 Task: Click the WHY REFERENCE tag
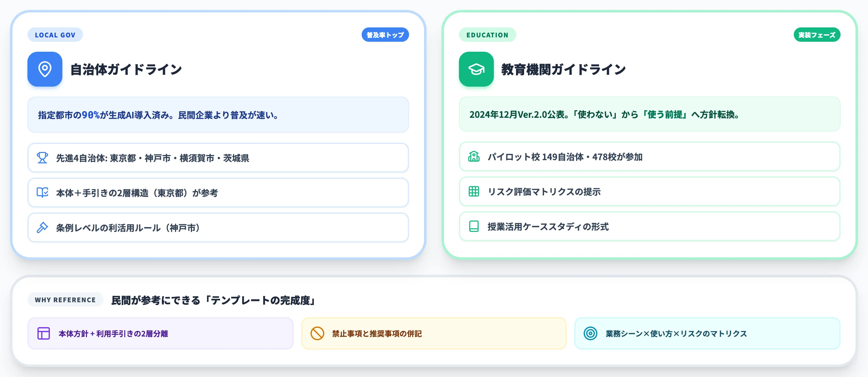[65, 300]
